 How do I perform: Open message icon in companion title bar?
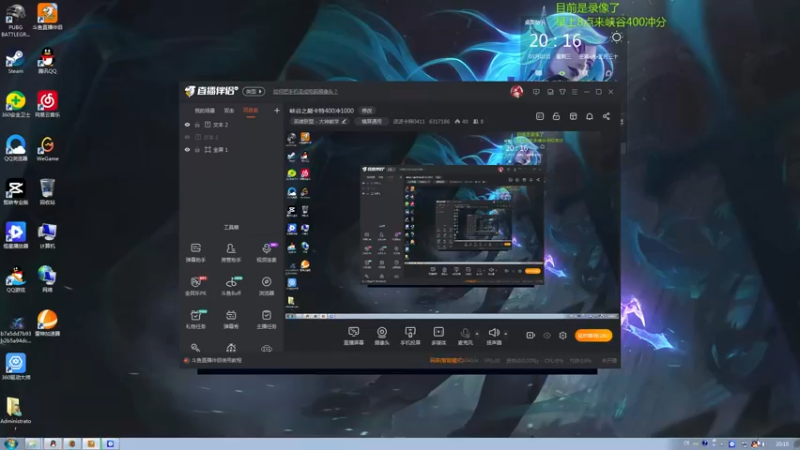tap(536, 92)
